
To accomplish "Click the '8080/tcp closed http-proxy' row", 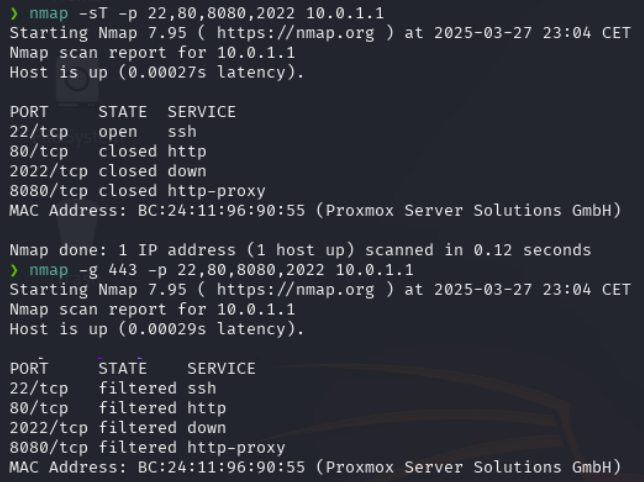I will [138, 191].
